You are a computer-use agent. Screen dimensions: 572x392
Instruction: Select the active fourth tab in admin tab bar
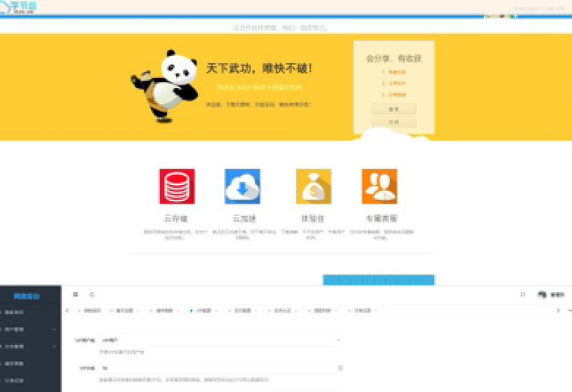click(202, 310)
